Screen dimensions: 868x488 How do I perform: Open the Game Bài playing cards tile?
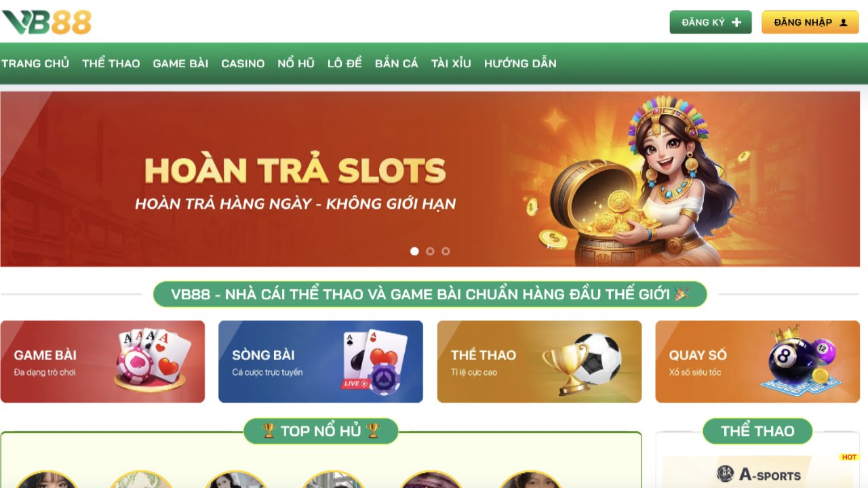102,362
